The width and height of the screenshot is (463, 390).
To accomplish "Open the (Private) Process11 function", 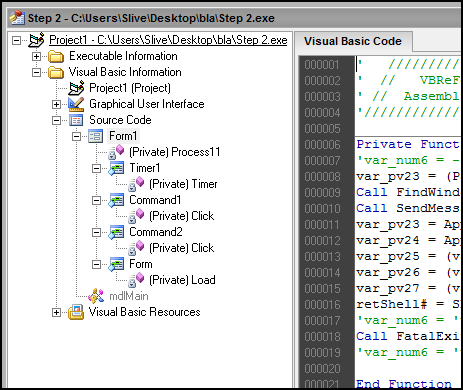I will tap(175, 152).
